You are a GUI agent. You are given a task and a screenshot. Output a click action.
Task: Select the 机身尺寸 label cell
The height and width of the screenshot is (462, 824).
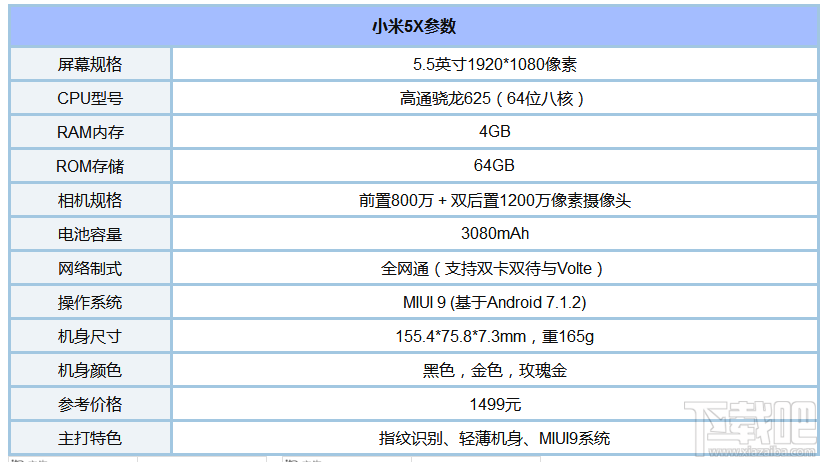click(x=90, y=336)
